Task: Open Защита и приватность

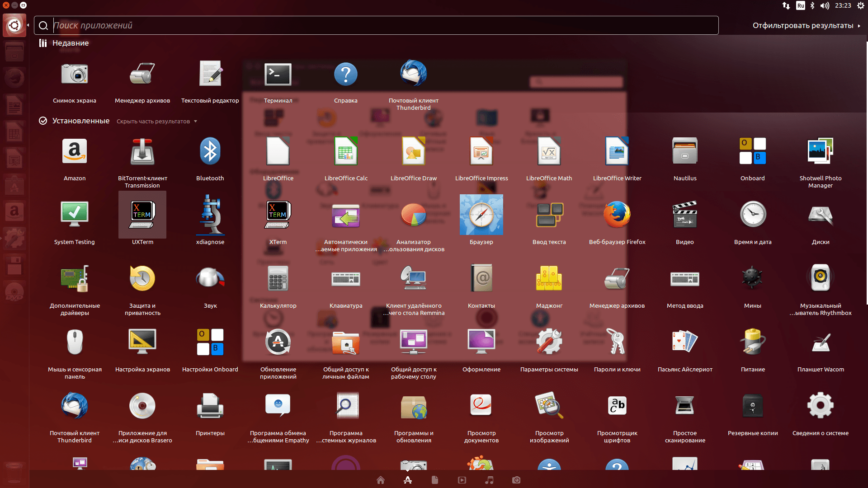Action: (x=142, y=279)
